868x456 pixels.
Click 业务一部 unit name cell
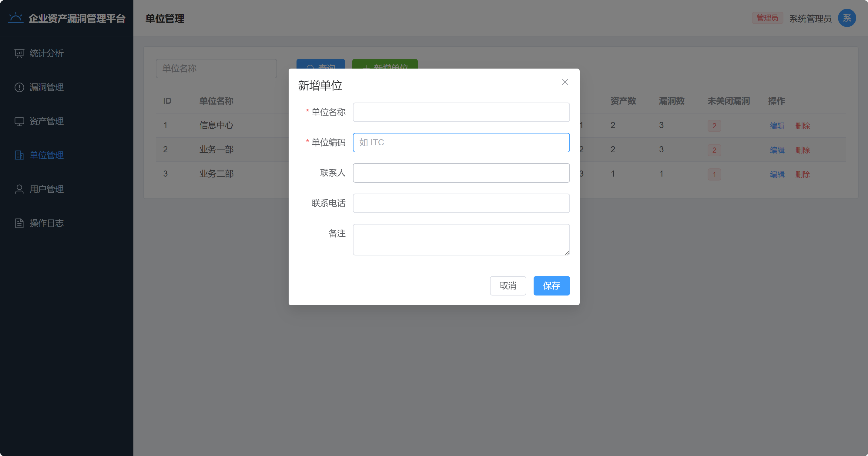[x=216, y=149]
